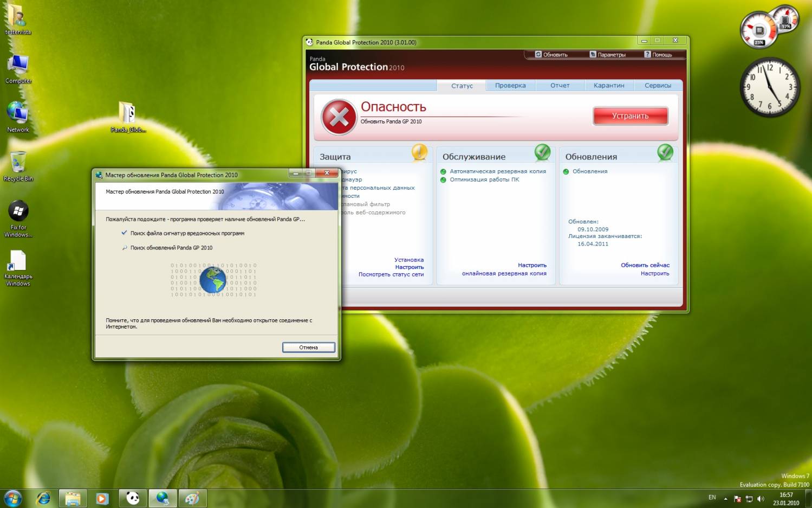Click the taskbar clock showing 16:57
Screen dimensions: 812x508
click(786, 499)
